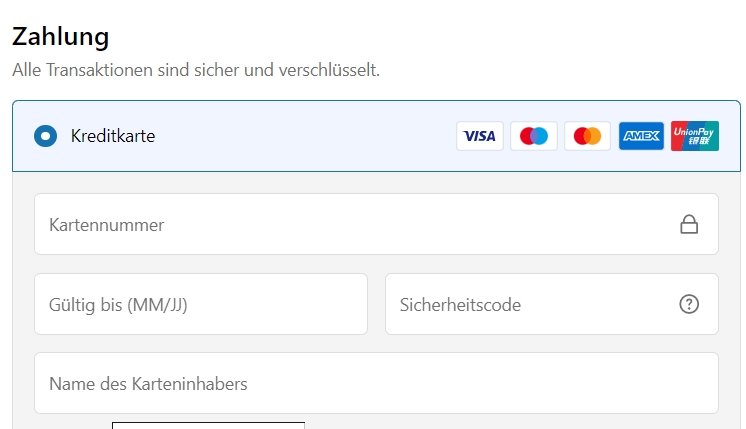Select the Kreditkarte radio button
Viewport: 746px width, 429px height.
[x=46, y=136]
